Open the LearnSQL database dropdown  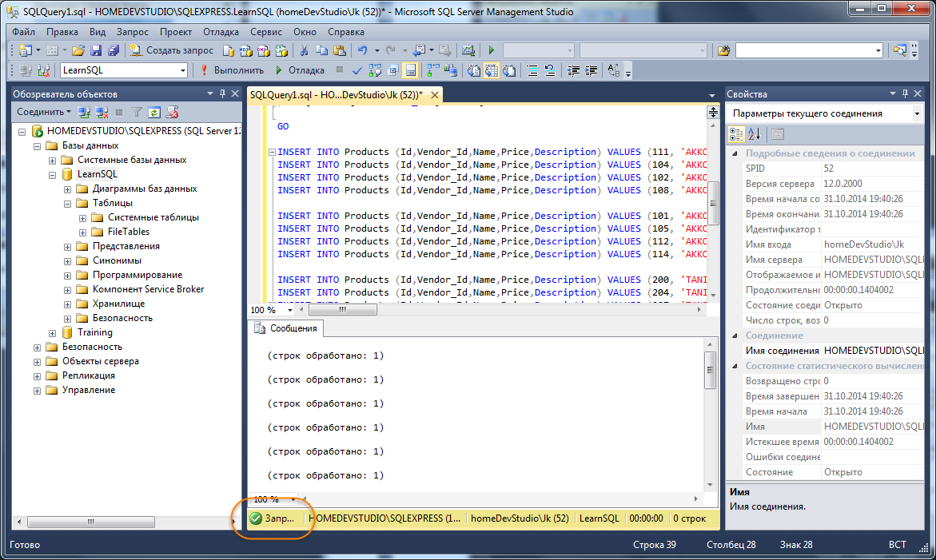coord(183,70)
